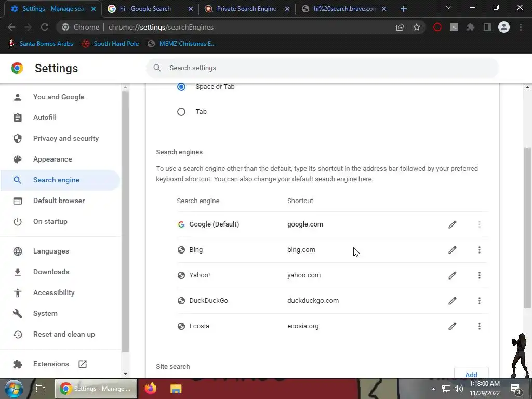Open a new browser tab
The image size is (532, 399).
(x=403, y=9)
